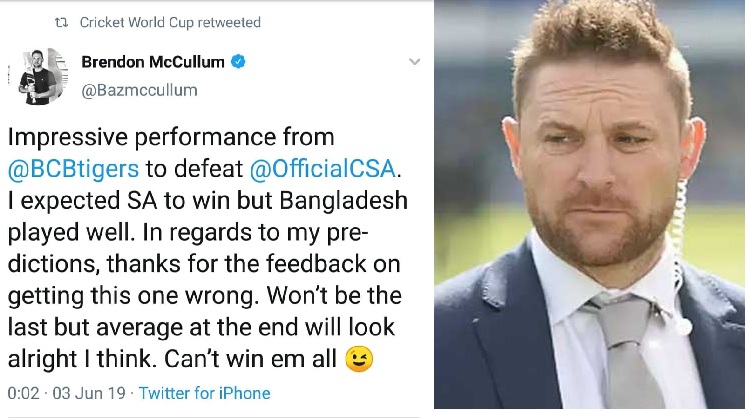Click the 03 Jun 19 date

pos(89,393)
